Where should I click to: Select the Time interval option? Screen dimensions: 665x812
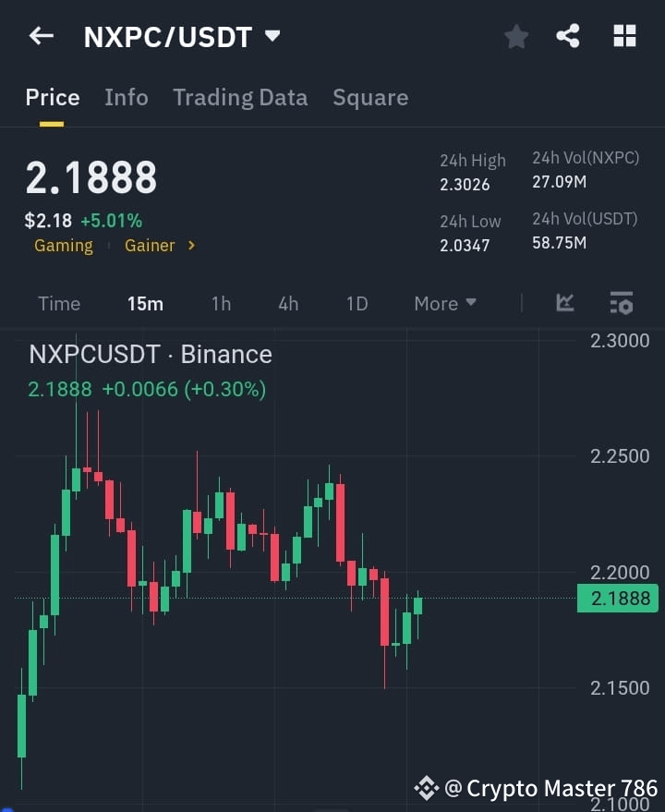pyautogui.click(x=59, y=303)
